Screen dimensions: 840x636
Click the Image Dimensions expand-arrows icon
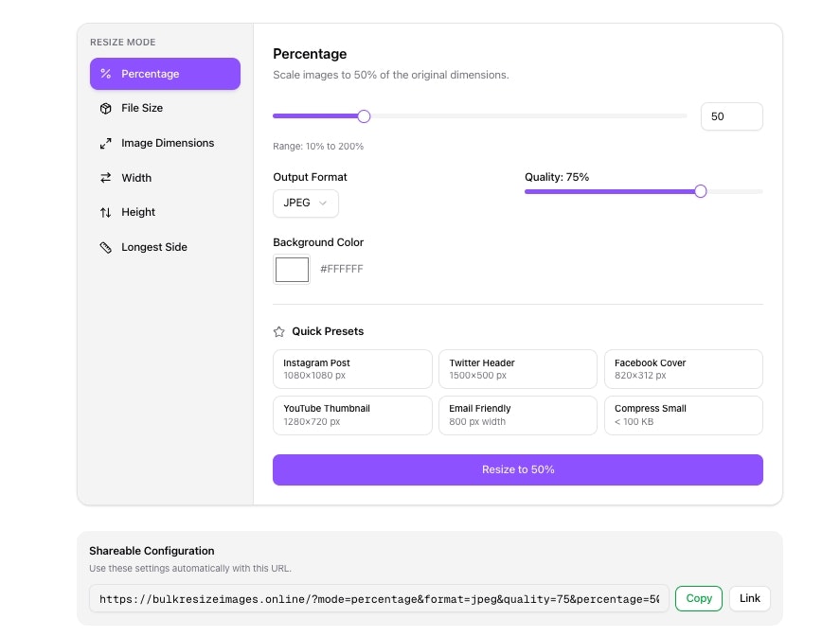106,144
